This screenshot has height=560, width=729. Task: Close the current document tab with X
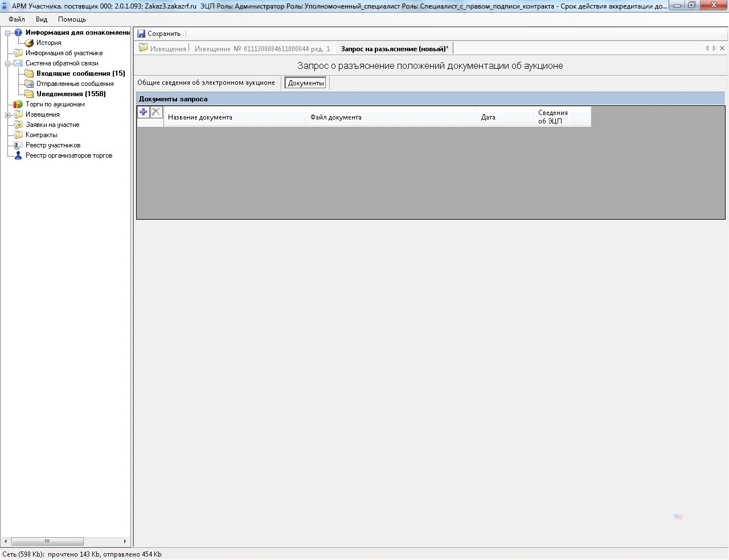(722, 48)
